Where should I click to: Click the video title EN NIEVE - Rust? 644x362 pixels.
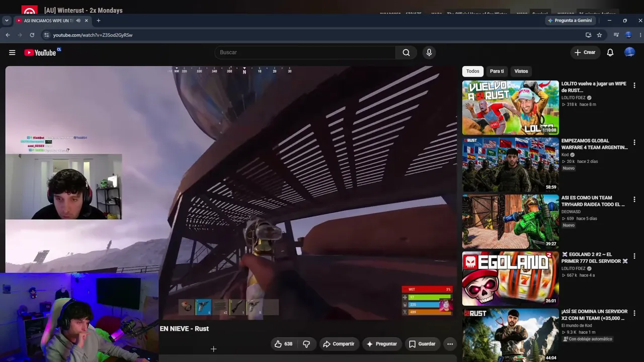(184, 329)
